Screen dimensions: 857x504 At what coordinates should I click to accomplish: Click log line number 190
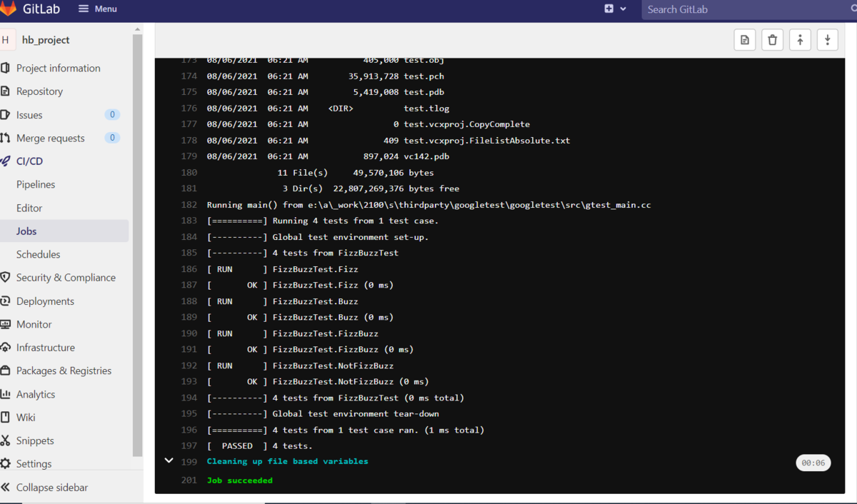coord(189,333)
